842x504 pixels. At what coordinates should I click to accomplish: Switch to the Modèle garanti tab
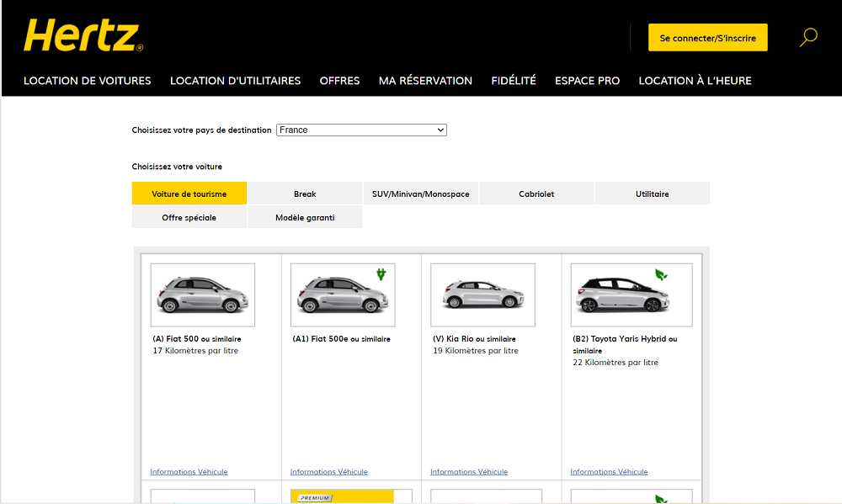pyautogui.click(x=305, y=217)
